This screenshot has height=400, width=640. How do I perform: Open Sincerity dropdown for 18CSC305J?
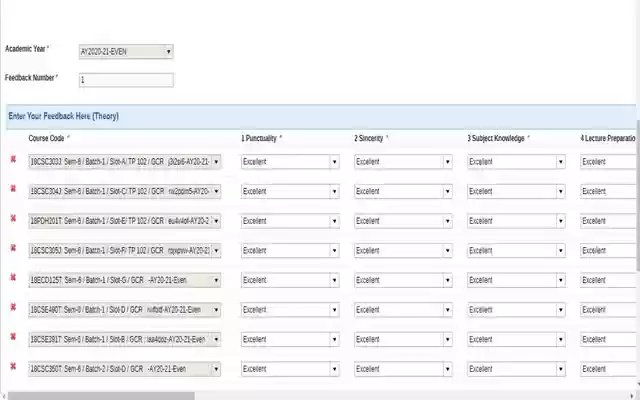click(403, 251)
